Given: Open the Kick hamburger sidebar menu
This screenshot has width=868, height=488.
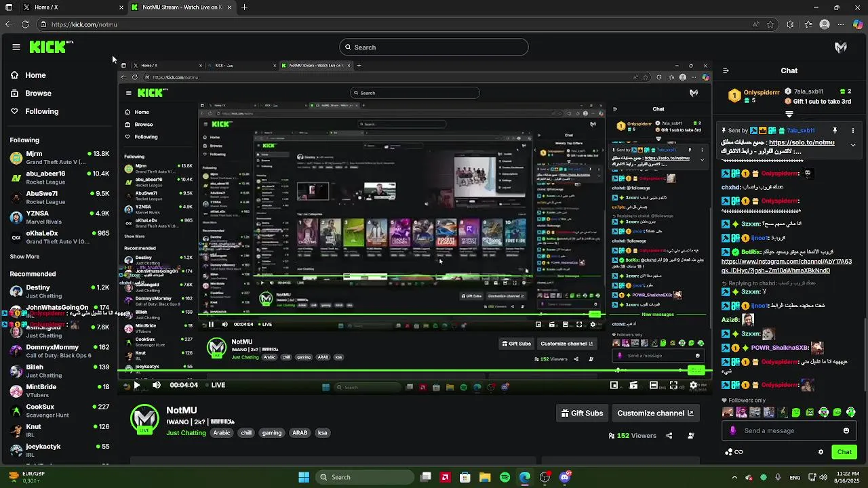Looking at the screenshot, I should (x=16, y=47).
